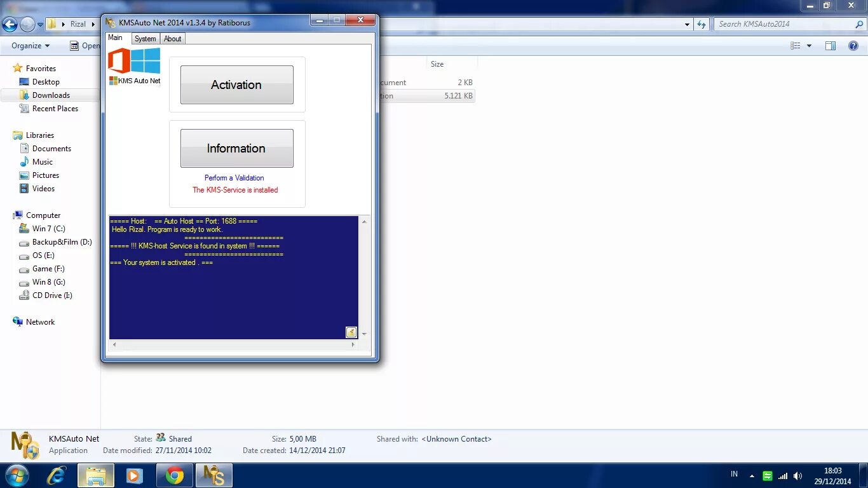
Task: Open the Pictures library
Action: tap(46, 175)
